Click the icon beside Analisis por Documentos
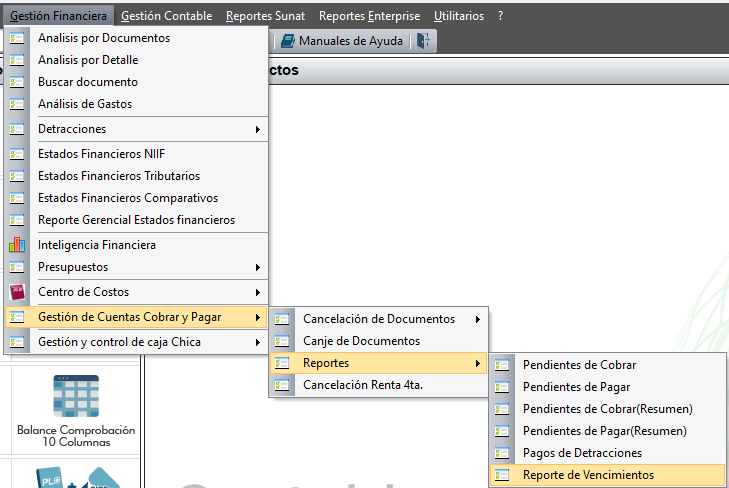The image size is (729, 488). click(17, 38)
